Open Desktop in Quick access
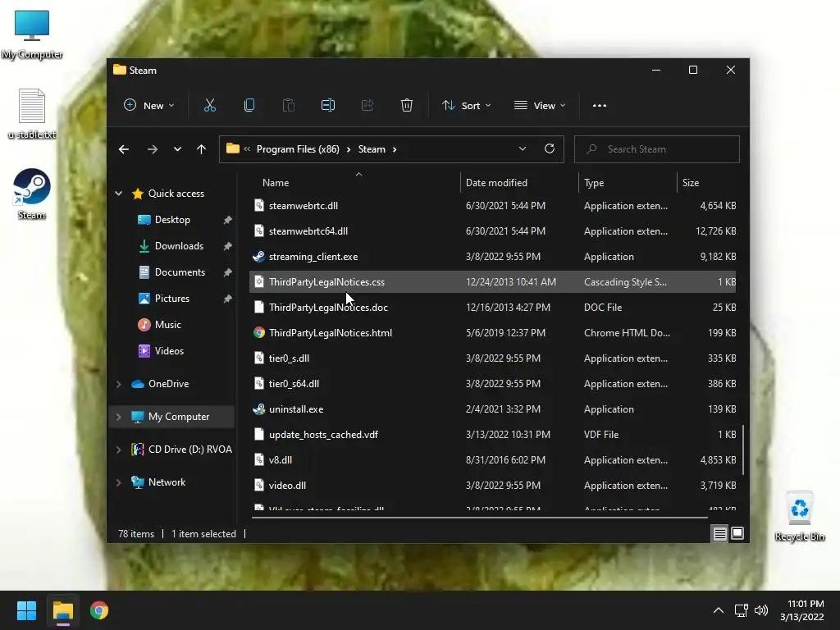 coord(172,220)
